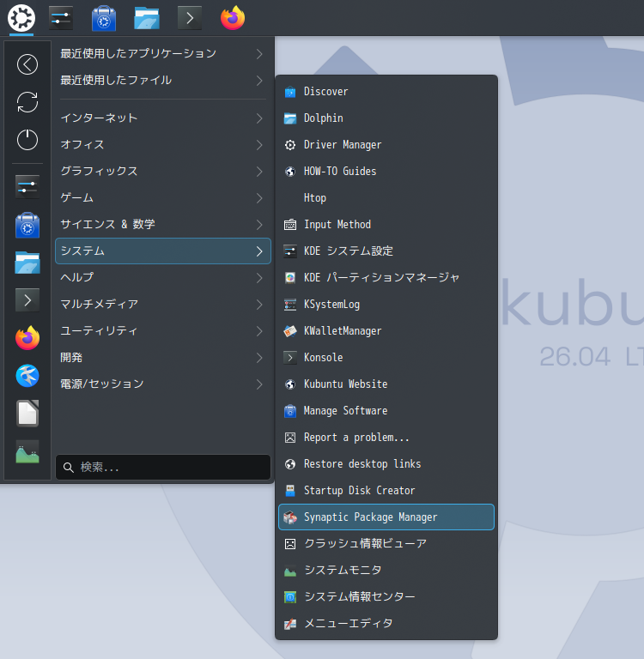
Task: Expand ゲーム category arrow
Action: coord(259,198)
